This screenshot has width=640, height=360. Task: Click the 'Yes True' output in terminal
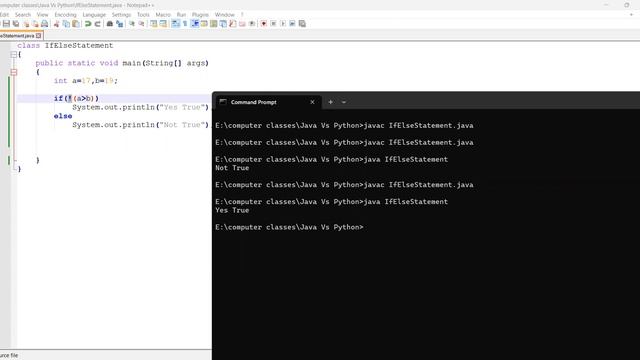click(232, 210)
